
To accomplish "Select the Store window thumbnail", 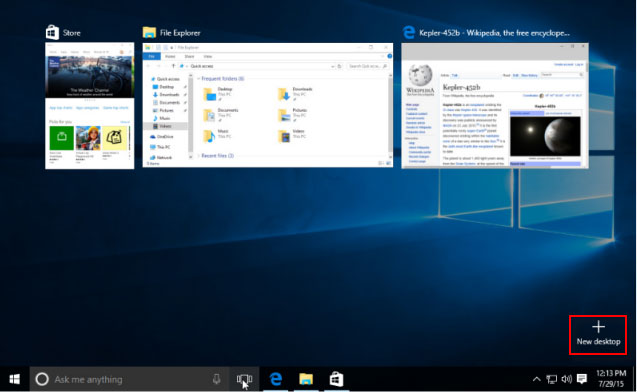I will 90,106.
